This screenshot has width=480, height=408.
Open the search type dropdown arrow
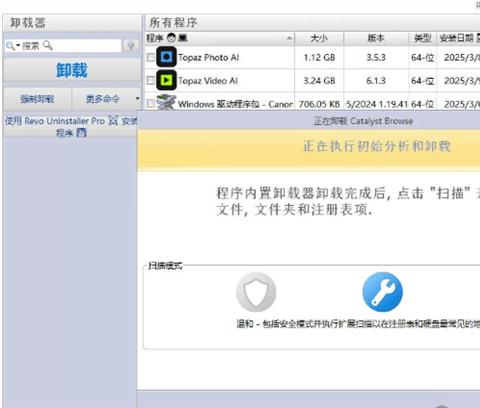(18, 45)
